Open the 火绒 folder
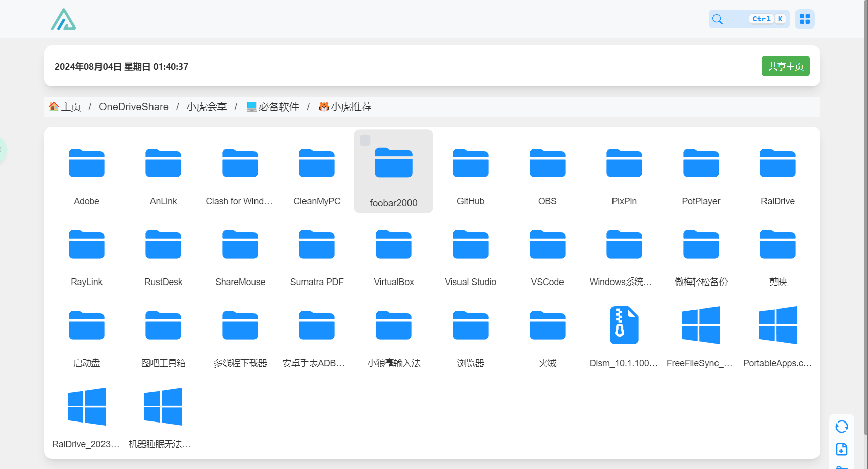This screenshot has width=868, height=469. click(547, 334)
